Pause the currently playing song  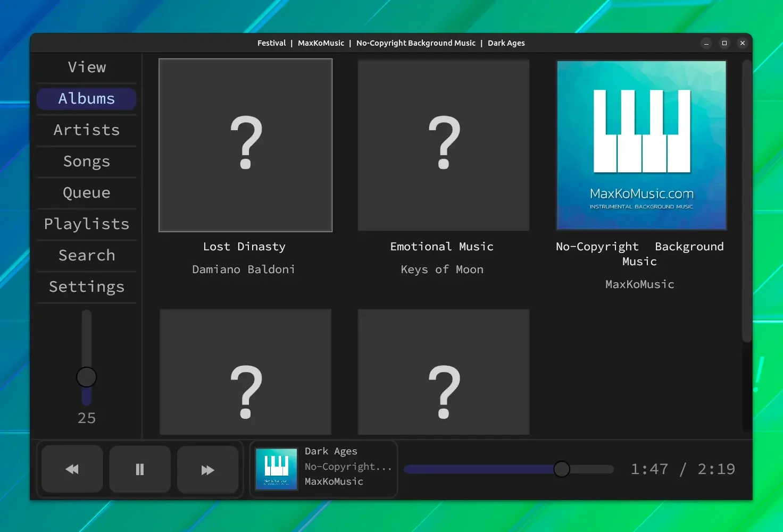coord(140,469)
